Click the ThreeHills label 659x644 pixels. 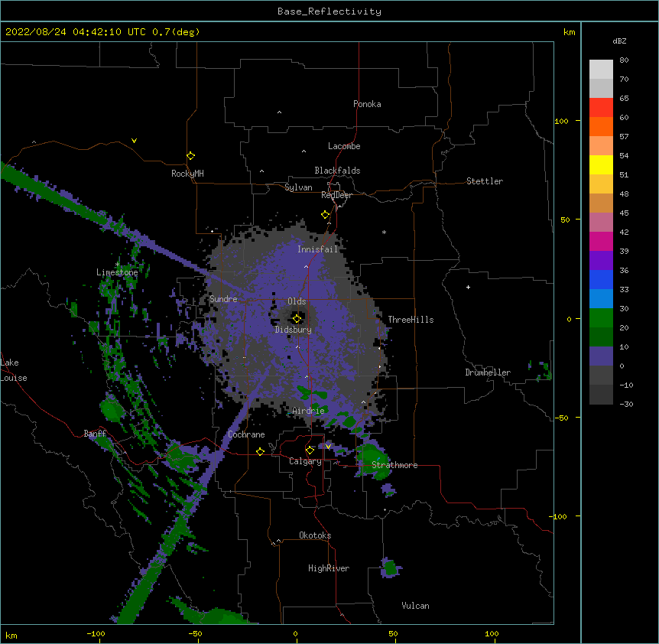click(x=411, y=320)
